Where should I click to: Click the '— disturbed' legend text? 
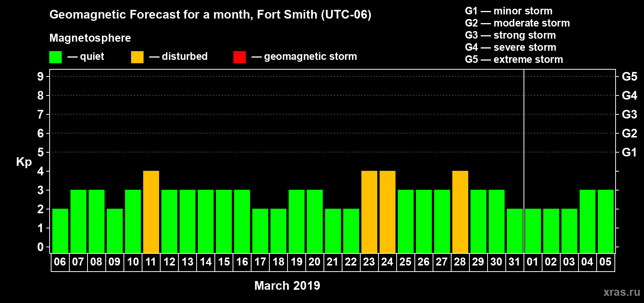[178, 57]
